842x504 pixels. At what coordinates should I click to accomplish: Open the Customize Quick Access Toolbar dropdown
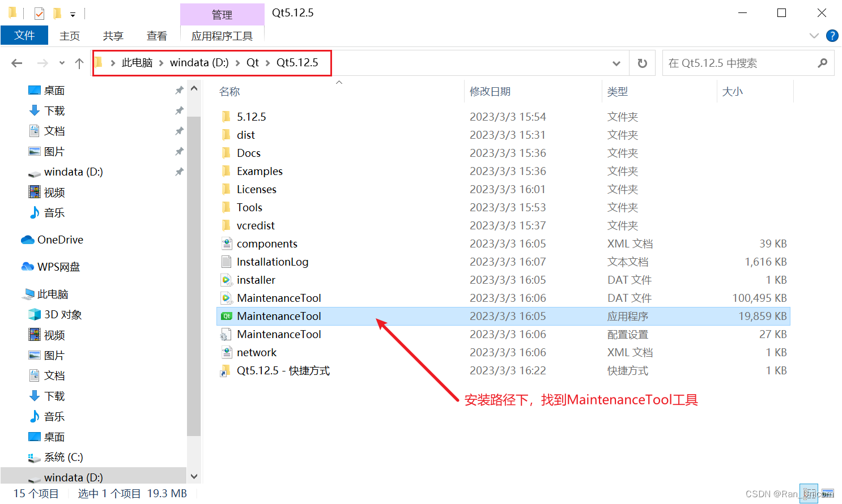coord(73,14)
